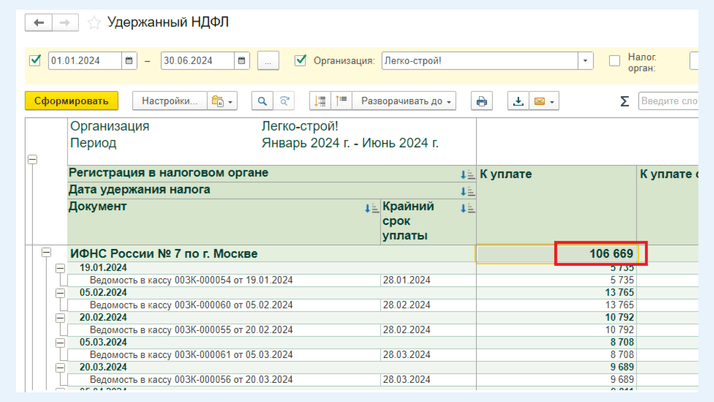Open Ведомость в кассу 003К-000054 document
Image resolution: width=714 pixels, height=402 pixels.
[x=191, y=280]
